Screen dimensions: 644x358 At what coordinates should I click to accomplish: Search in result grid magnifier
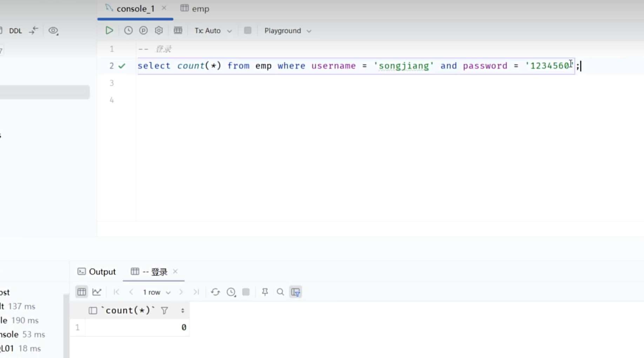click(280, 292)
